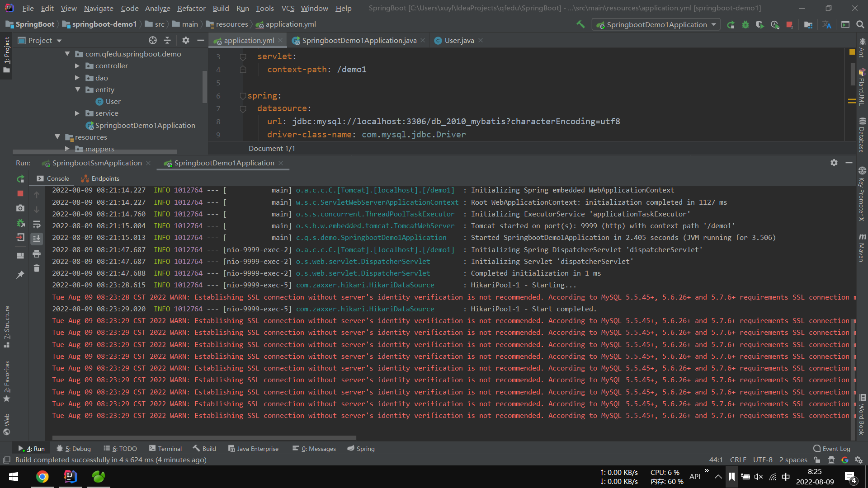The width and height of the screenshot is (868, 488).
Task: Click the Translate icon in top toolbar
Action: click(827, 24)
